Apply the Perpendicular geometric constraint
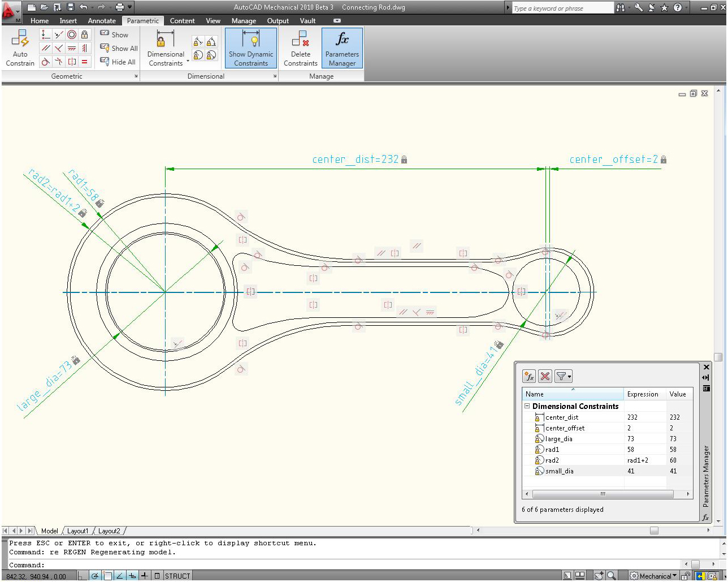 [x=59, y=48]
